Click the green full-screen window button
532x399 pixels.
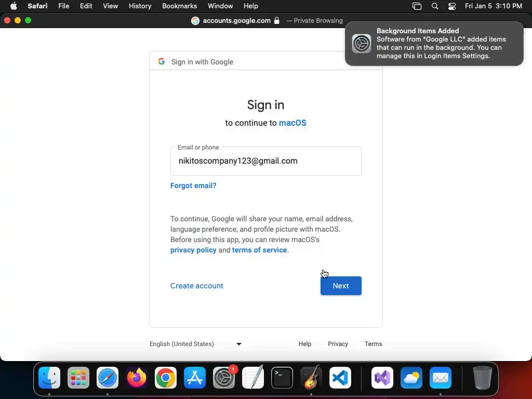pos(28,20)
